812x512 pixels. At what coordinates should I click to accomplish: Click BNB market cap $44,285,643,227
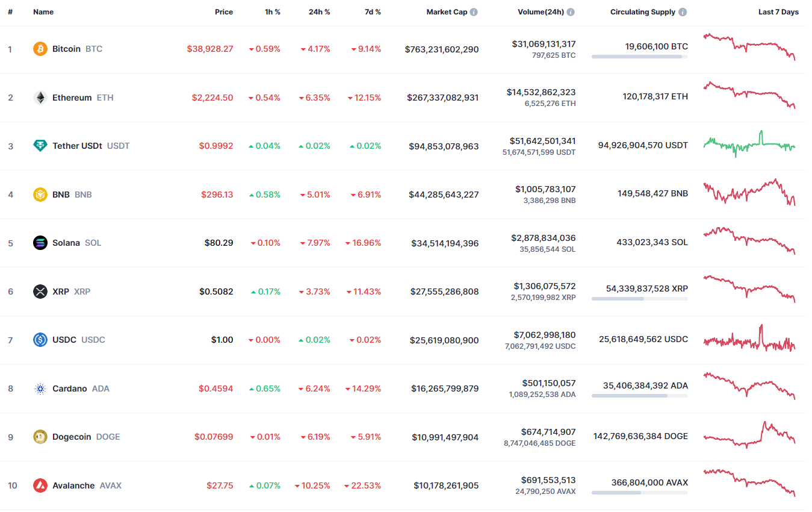pyautogui.click(x=445, y=195)
